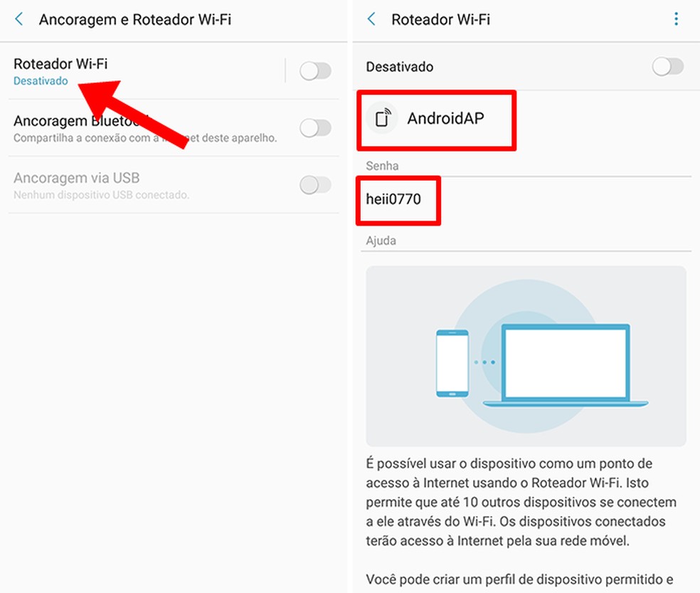Turn on the Ancoragem Bluetooth switch
Screen dimensions: 700x593
[315, 128]
